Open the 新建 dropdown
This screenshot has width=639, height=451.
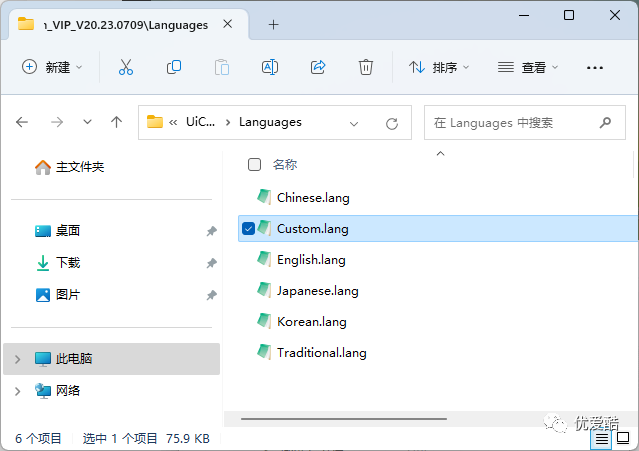pos(52,67)
